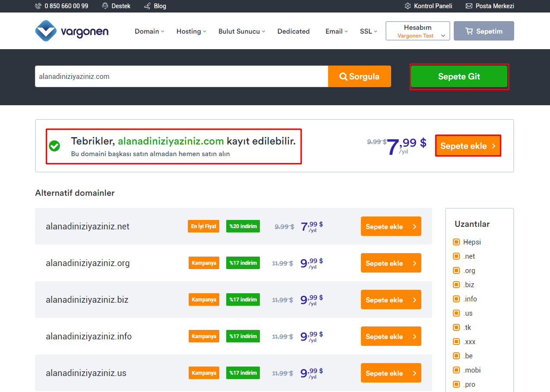Image resolution: width=550 pixels, height=392 pixels.
Task: Click the domain search input field
Action: pyautogui.click(x=181, y=76)
